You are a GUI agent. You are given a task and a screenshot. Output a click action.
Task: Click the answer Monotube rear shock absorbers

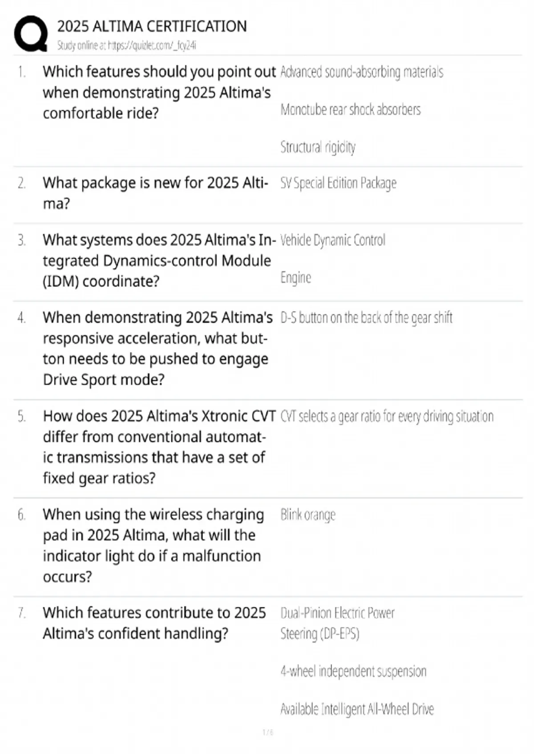click(x=350, y=109)
